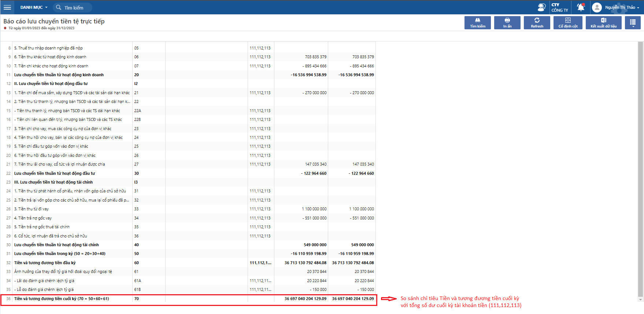Click the 549 000 000 financing total cell
This screenshot has width=644, height=314.
click(315, 245)
